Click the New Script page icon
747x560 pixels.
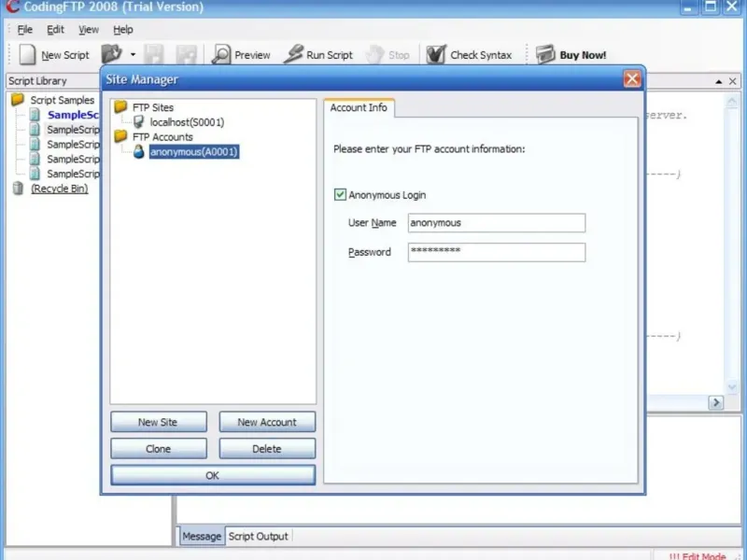(27, 54)
